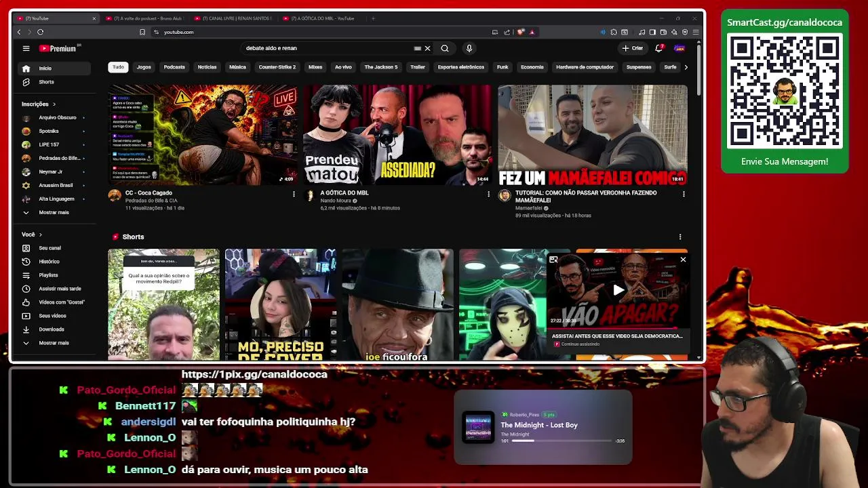Open the YouTube hamburger guide menu
This screenshot has height=488, width=868.
[x=26, y=48]
